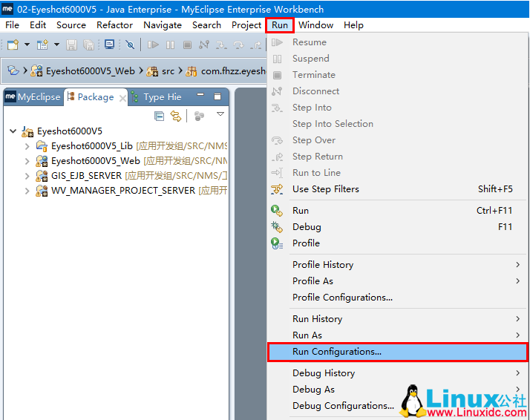Minimize the Package explorer view panel

(x=200, y=95)
